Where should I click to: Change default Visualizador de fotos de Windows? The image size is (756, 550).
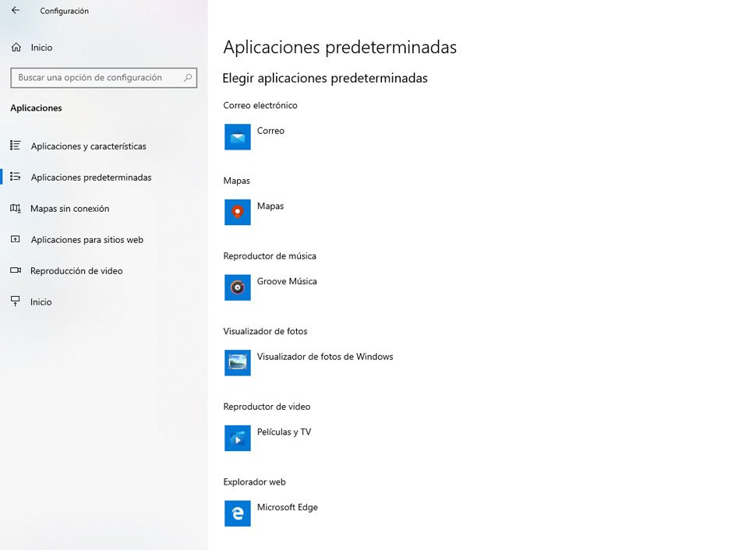325,357
